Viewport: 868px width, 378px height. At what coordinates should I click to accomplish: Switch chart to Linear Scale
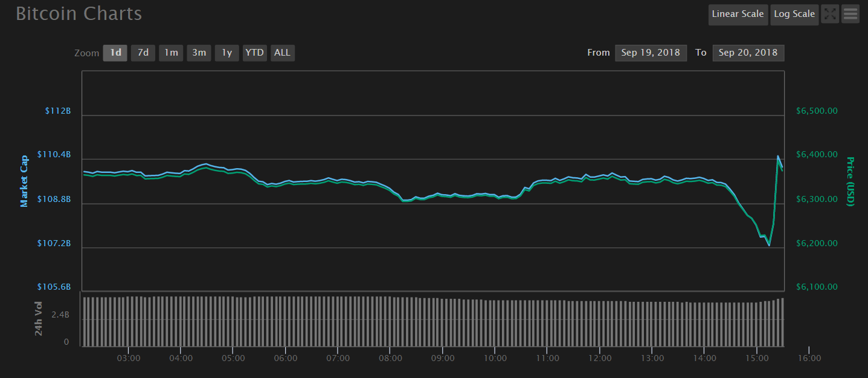click(x=738, y=15)
